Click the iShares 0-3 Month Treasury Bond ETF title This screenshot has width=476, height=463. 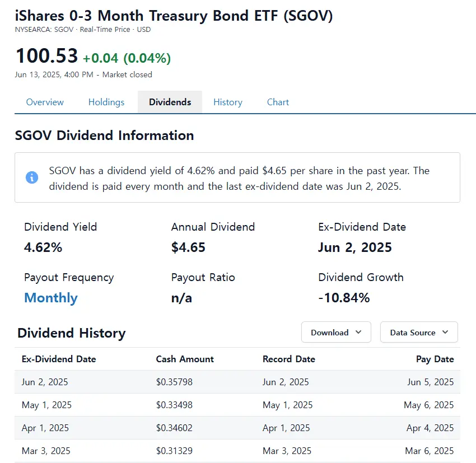[174, 16]
